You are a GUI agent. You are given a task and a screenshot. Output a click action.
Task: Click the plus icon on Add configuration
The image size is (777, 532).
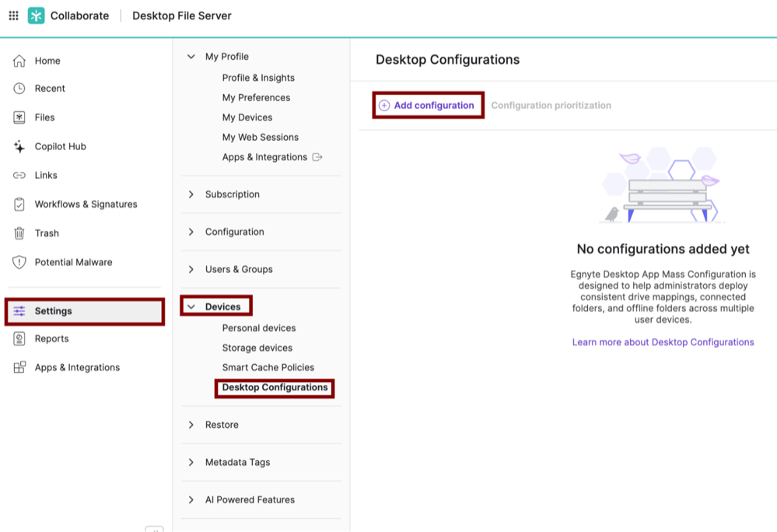(384, 106)
